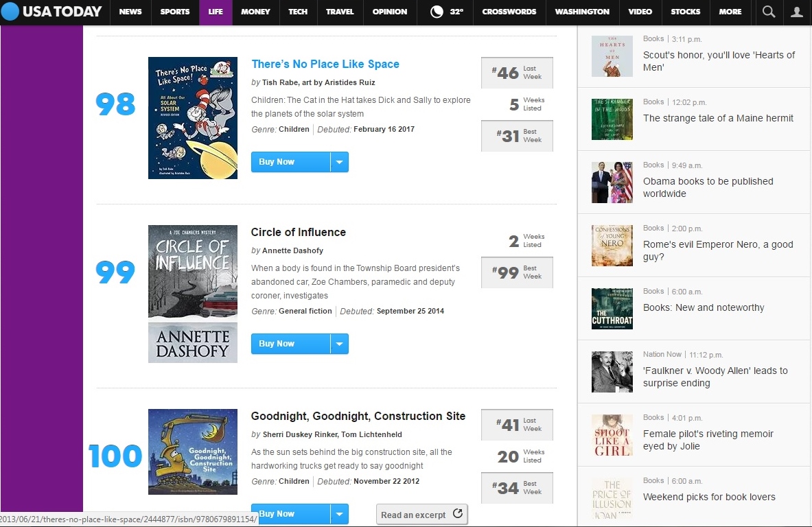
Task: Click The Stranger in the Woods thumbnail
Action: coord(612,119)
